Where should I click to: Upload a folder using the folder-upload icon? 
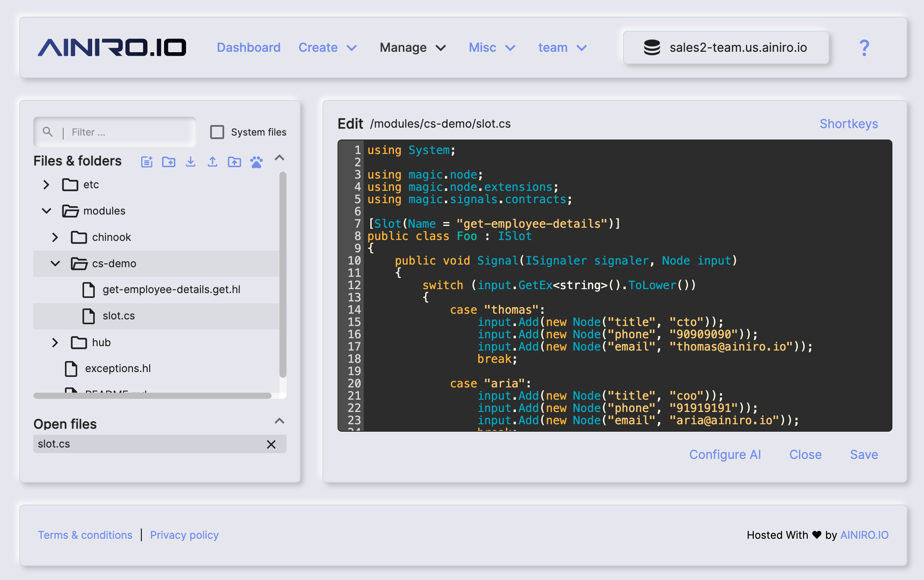pyautogui.click(x=234, y=161)
